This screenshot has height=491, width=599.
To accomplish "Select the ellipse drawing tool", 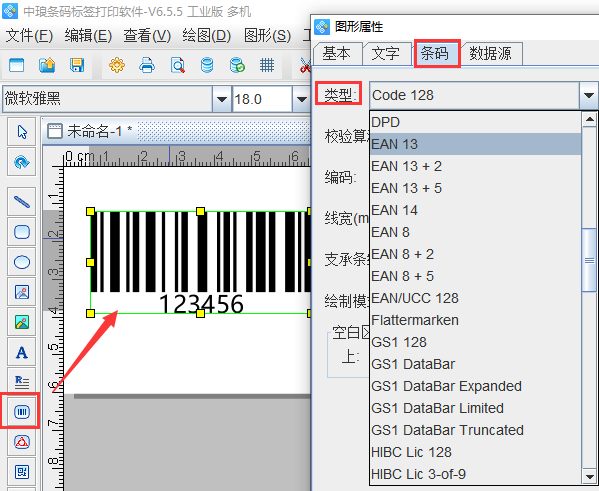I will (x=22, y=262).
